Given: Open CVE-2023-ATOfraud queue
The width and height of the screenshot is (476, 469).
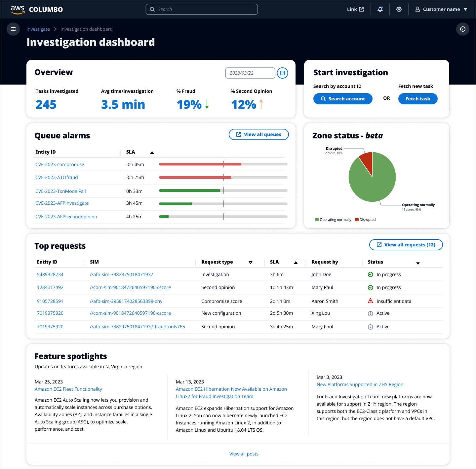Looking at the screenshot, I should pos(57,177).
